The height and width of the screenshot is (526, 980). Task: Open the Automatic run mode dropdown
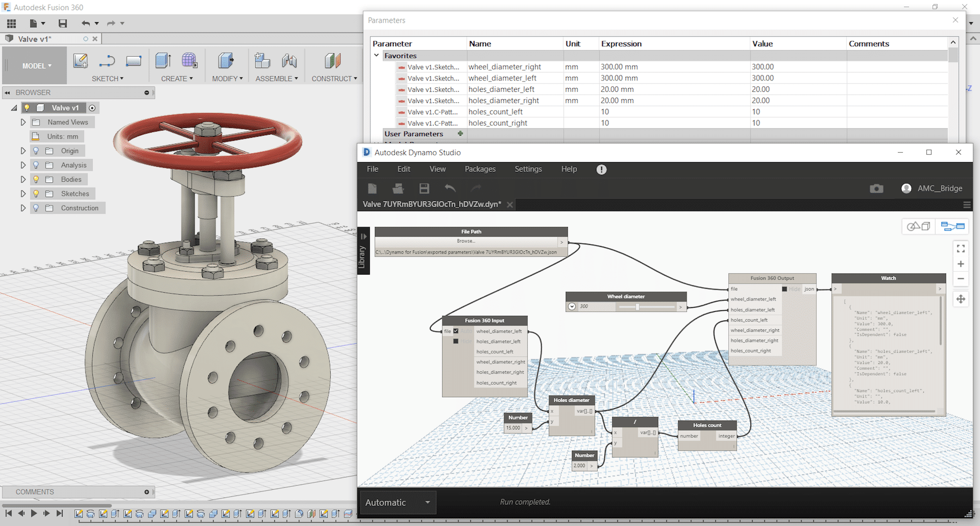[397, 502]
